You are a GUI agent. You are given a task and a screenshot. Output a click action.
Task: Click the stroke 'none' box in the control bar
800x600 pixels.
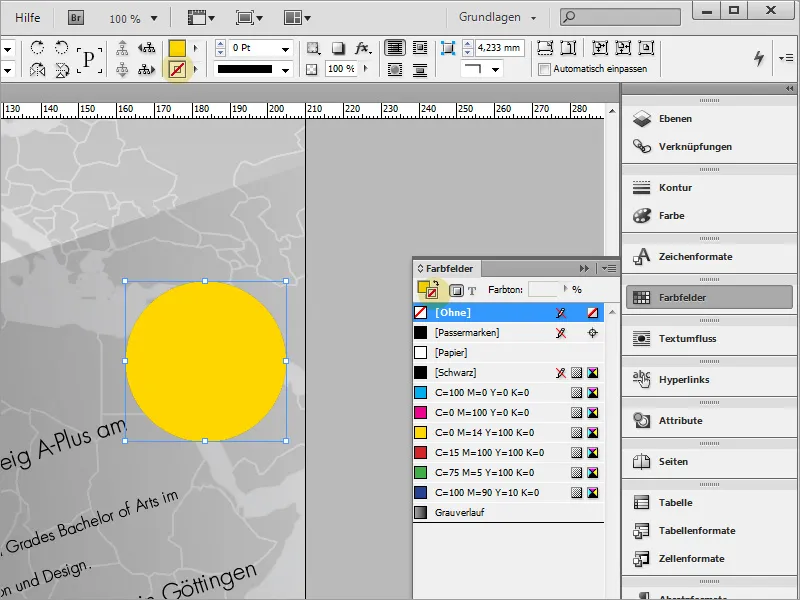click(x=177, y=69)
